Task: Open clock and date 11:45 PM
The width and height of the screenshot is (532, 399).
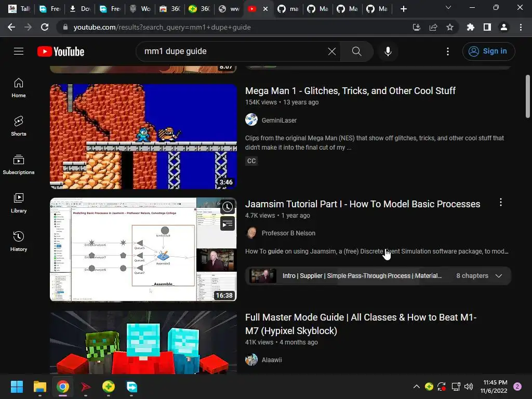Action: [495, 387]
